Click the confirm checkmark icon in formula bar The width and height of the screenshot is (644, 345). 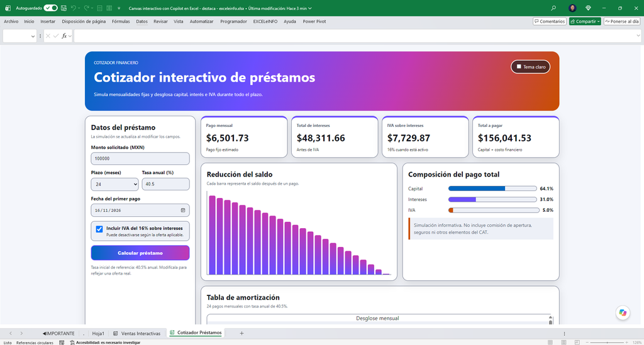click(56, 36)
